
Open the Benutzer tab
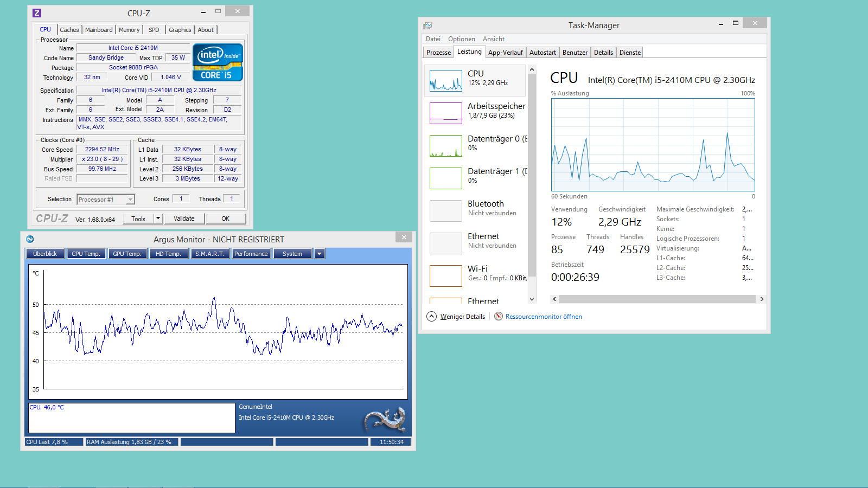(x=575, y=53)
